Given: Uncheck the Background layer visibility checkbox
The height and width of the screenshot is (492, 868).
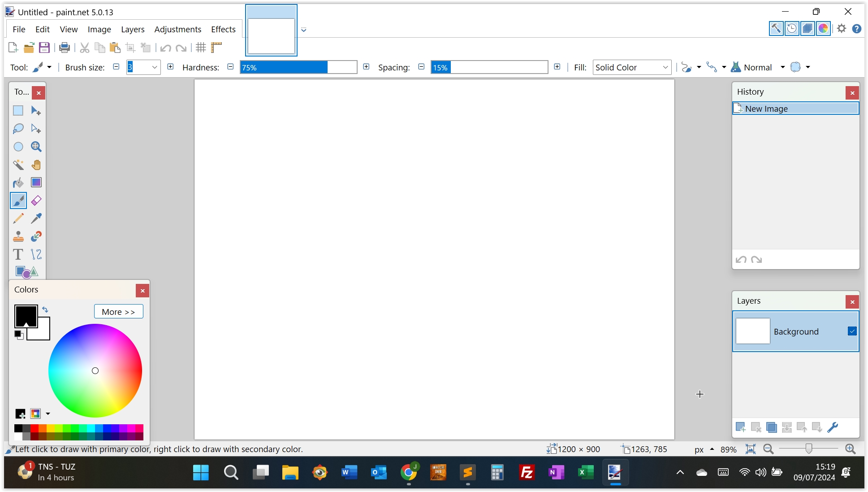Looking at the screenshot, I should (852, 331).
